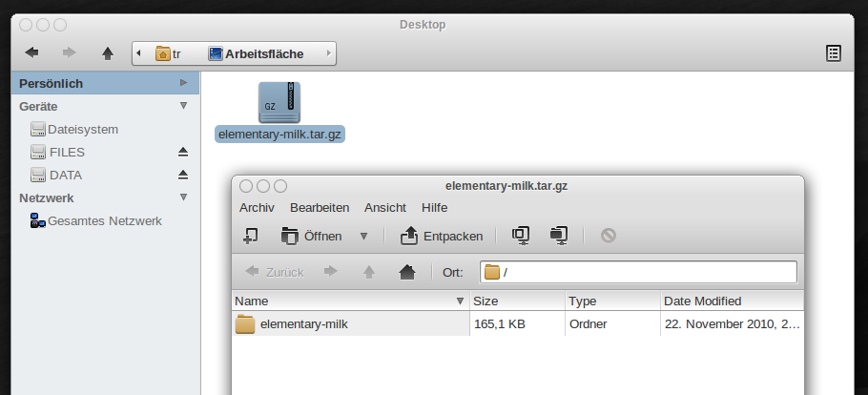
Task: Go forward in the Desktop file manager
Action: pos(70,53)
